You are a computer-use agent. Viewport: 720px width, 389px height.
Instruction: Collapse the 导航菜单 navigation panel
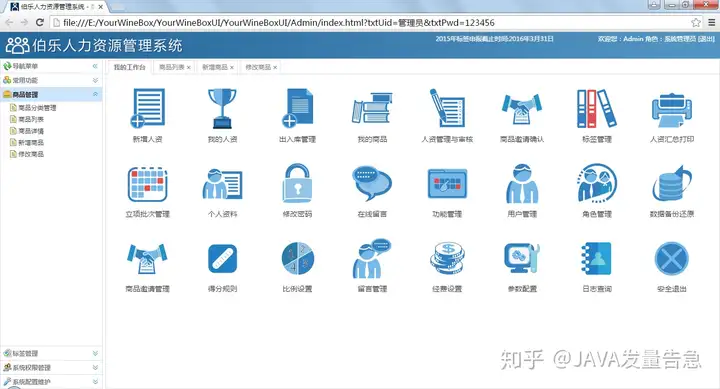(x=95, y=66)
